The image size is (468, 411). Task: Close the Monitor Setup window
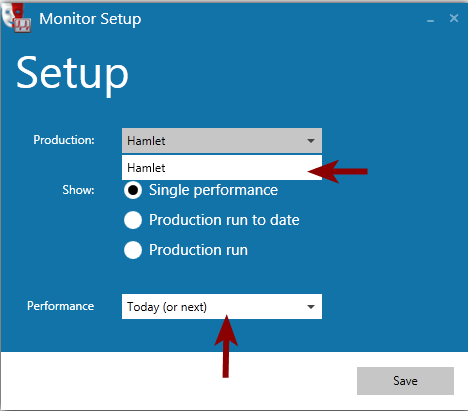point(454,18)
